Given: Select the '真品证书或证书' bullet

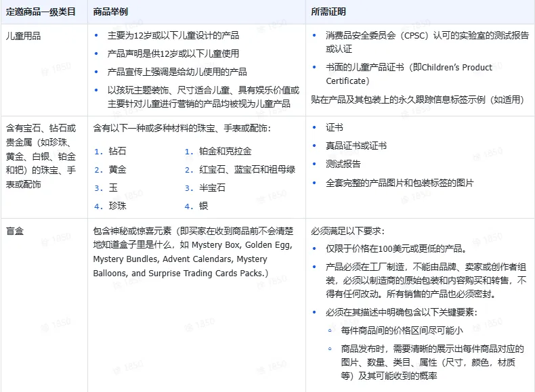Looking at the screenshot, I should [x=356, y=146].
